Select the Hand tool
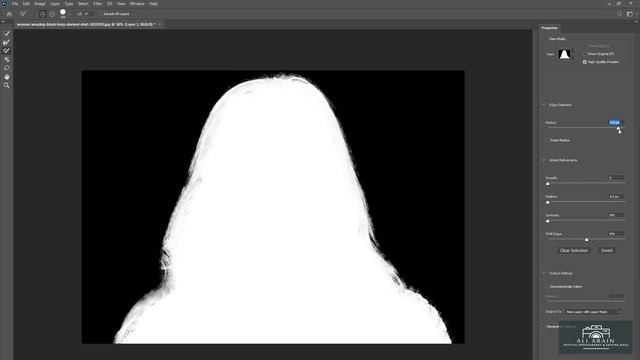The image size is (640, 360). tap(7, 77)
